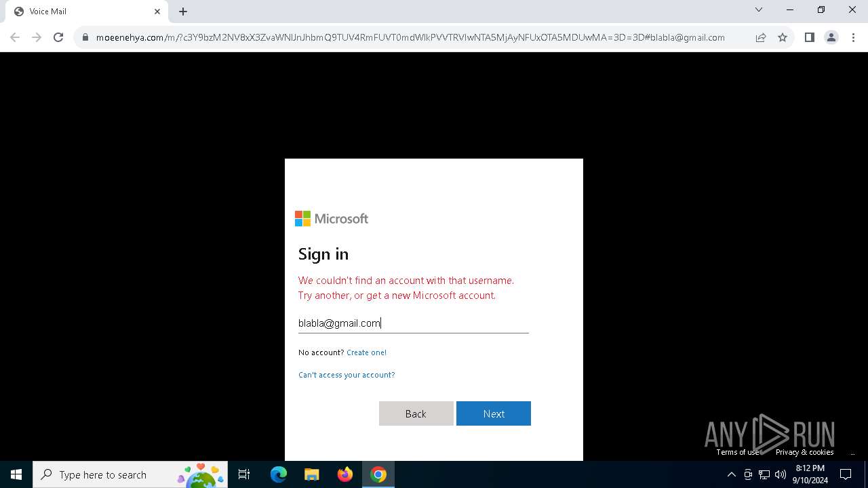Click the red account error message
The image size is (868, 488).
click(x=406, y=288)
